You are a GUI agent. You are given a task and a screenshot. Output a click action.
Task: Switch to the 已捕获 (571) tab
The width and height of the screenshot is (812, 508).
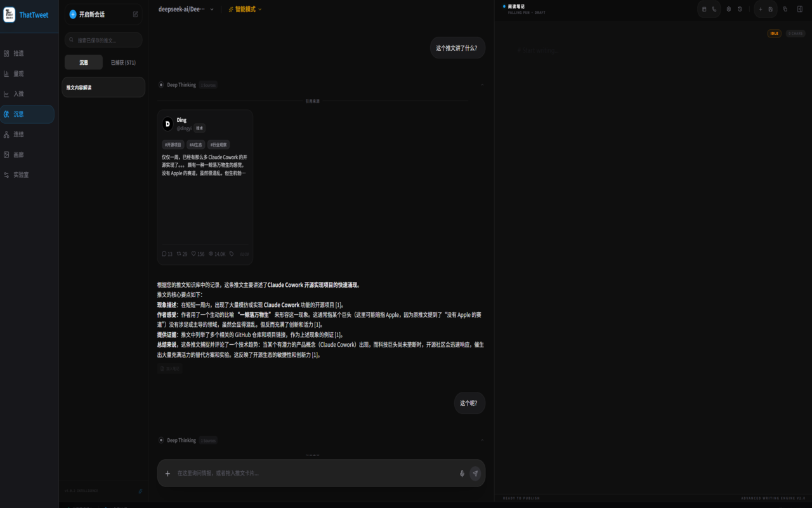click(x=123, y=62)
